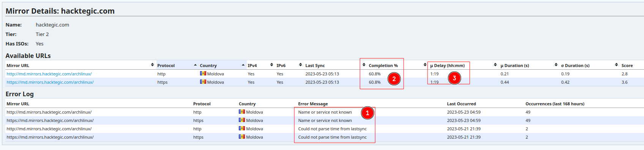Click Moldova flag in https Available URLs row
The width and height of the screenshot is (644, 150).
[x=203, y=82]
